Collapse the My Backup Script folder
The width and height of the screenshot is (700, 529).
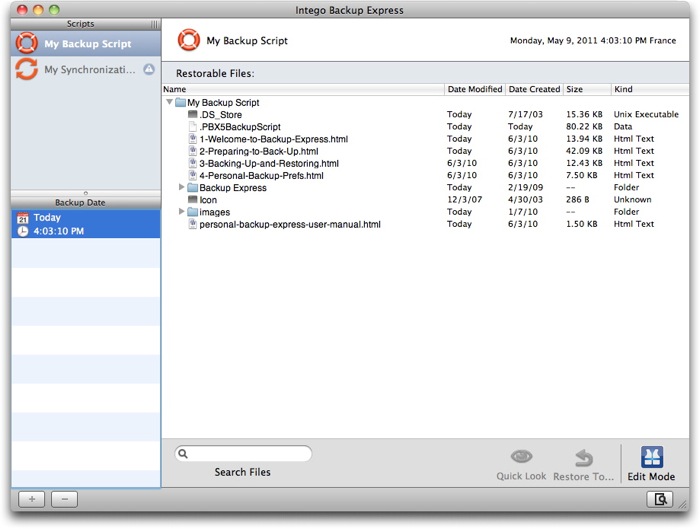click(169, 102)
